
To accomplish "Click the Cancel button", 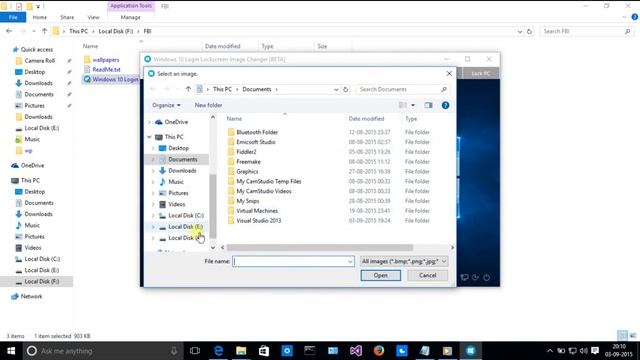I will [427, 276].
